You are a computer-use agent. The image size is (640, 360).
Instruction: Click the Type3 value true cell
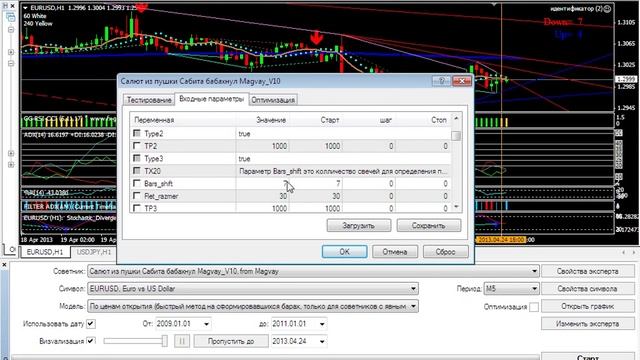coord(343,159)
